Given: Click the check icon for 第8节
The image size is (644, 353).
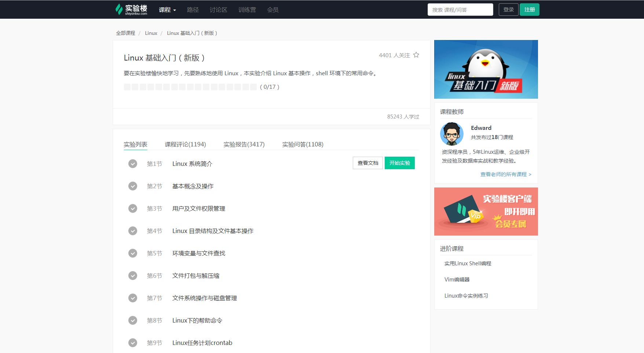Looking at the screenshot, I should click(x=133, y=320).
